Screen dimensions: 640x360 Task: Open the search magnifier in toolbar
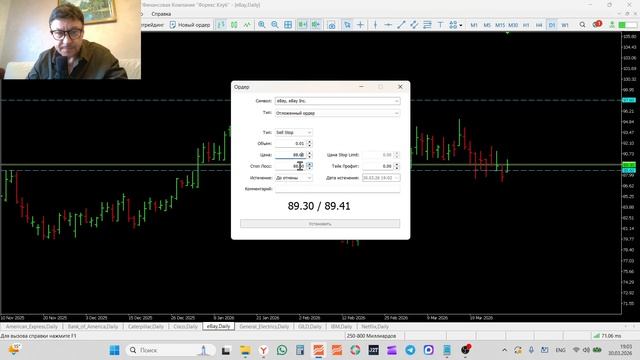tap(582, 25)
